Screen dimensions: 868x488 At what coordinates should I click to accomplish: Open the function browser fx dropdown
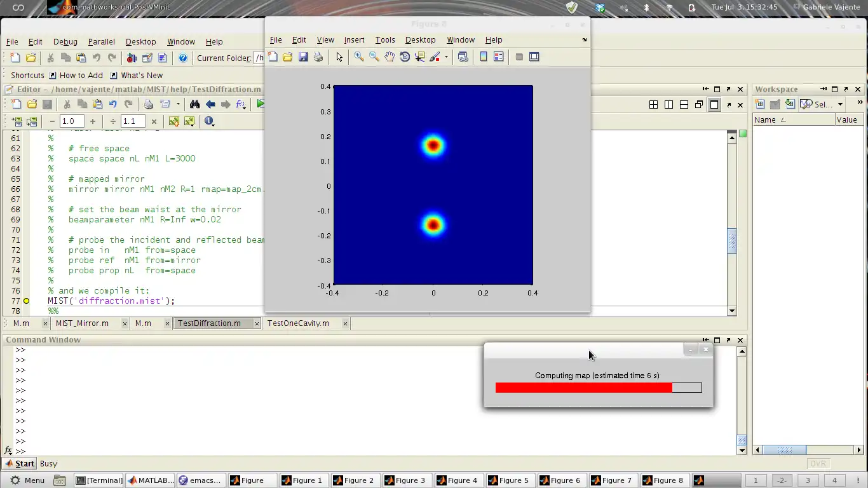click(x=241, y=104)
